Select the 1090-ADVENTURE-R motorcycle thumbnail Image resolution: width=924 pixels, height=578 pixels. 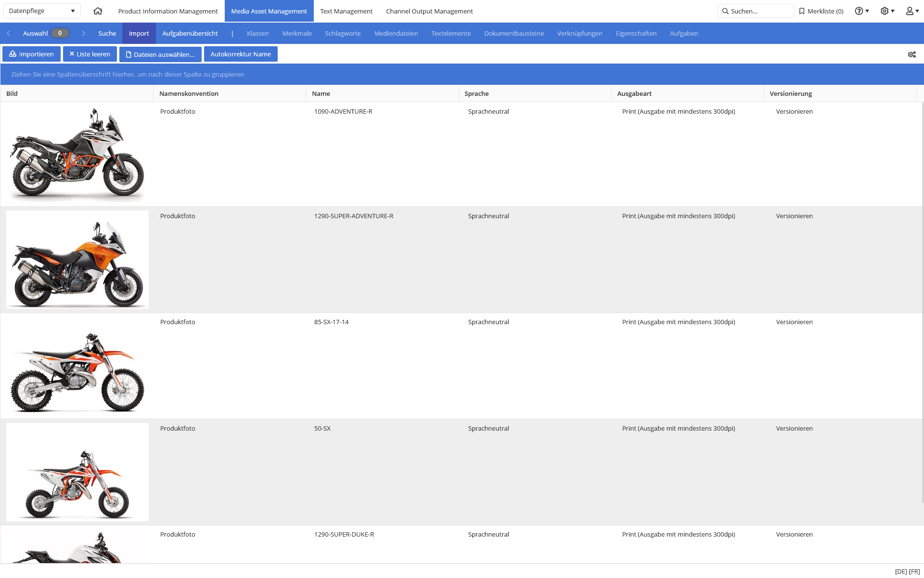coord(77,153)
